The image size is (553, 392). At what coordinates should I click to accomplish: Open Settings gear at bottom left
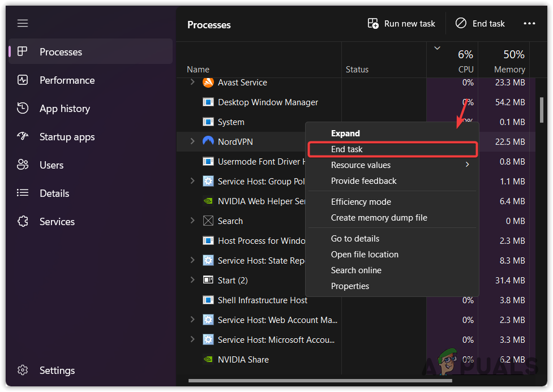pyautogui.click(x=23, y=371)
